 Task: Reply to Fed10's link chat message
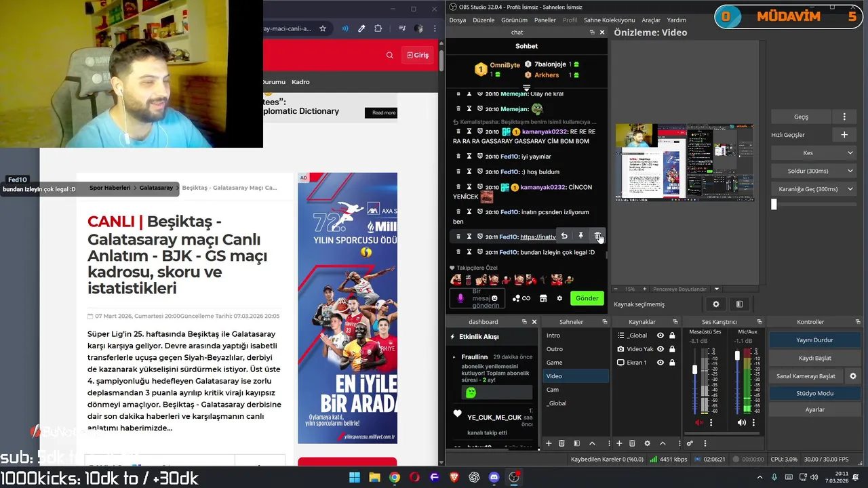tap(564, 236)
